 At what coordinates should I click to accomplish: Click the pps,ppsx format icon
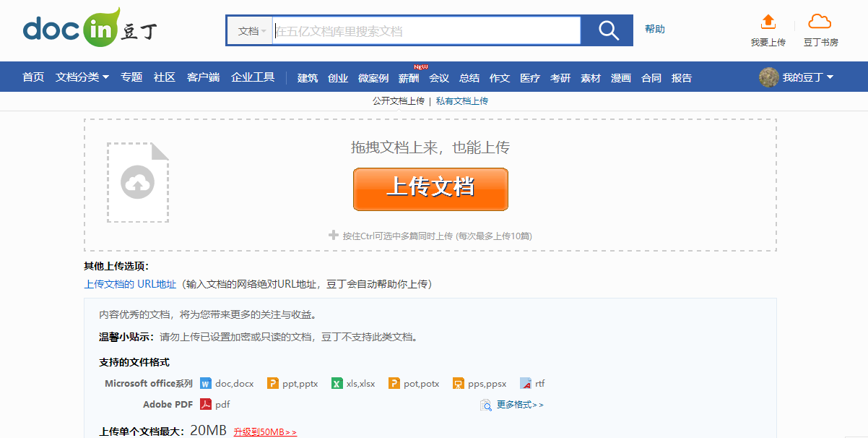click(460, 383)
